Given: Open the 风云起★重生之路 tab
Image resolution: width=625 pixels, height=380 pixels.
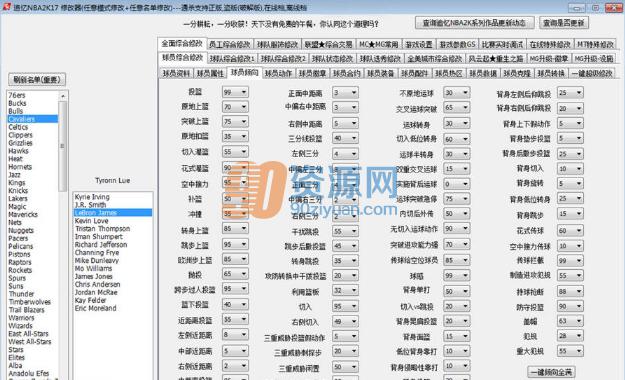Looking at the screenshot, I should (x=495, y=59).
